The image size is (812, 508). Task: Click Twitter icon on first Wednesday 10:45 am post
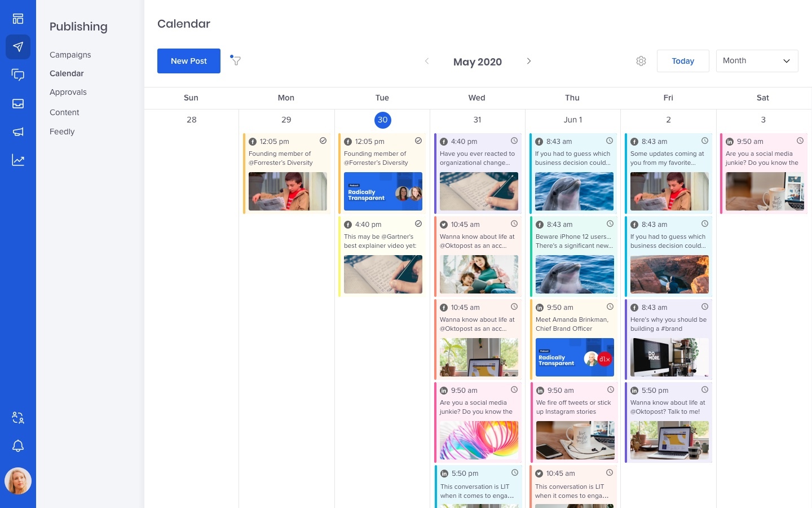[x=444, y=225]
